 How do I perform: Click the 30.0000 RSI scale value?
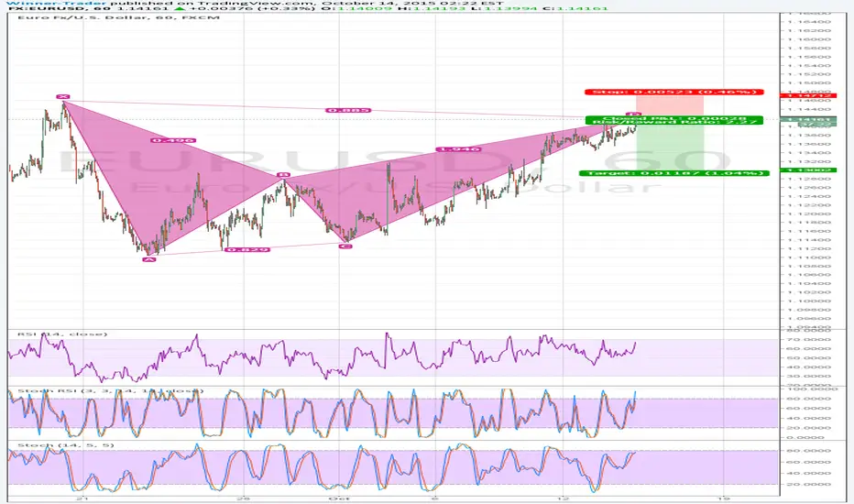point(807,376)
